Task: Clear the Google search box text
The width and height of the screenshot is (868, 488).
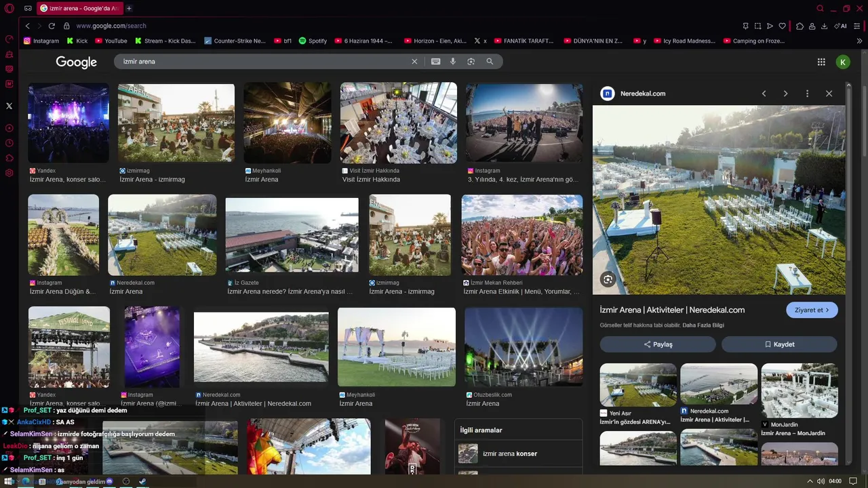Action: 414,62
